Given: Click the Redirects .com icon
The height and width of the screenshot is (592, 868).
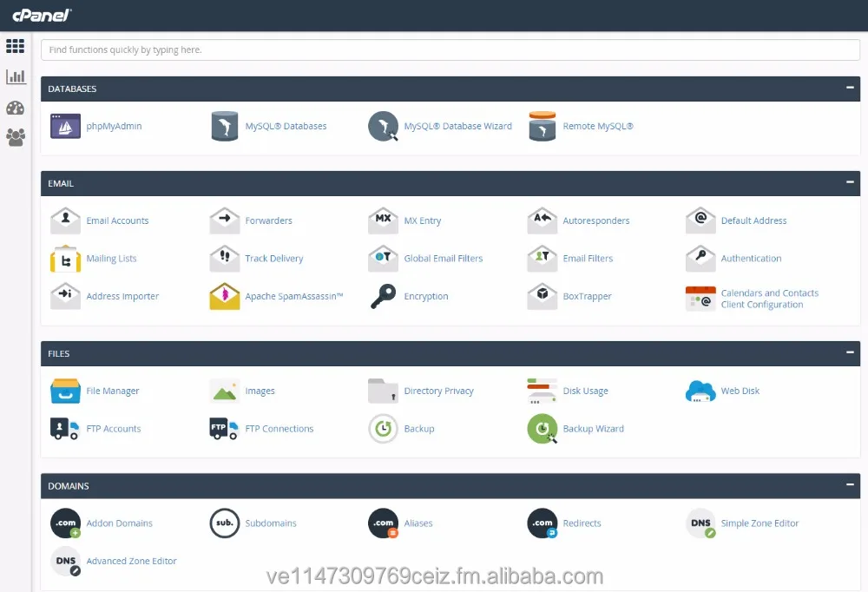Looking at the screenshot, I should tap(542, 523).
